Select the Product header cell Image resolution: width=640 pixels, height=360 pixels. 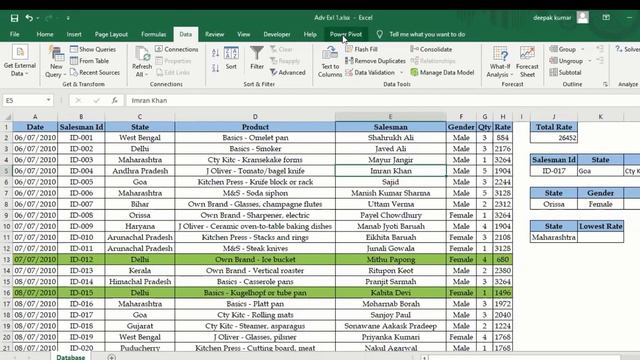255,127
